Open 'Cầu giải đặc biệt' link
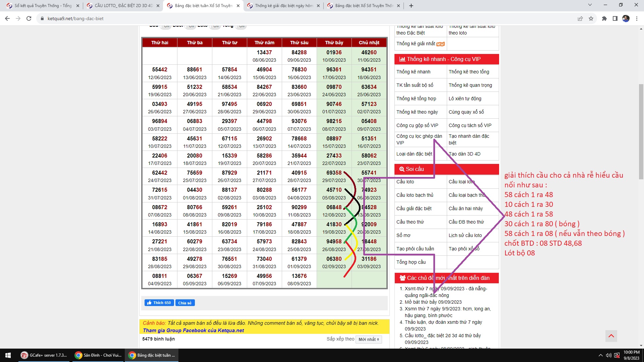This screenshot has height=362, width=644. [x=414, y=208]
